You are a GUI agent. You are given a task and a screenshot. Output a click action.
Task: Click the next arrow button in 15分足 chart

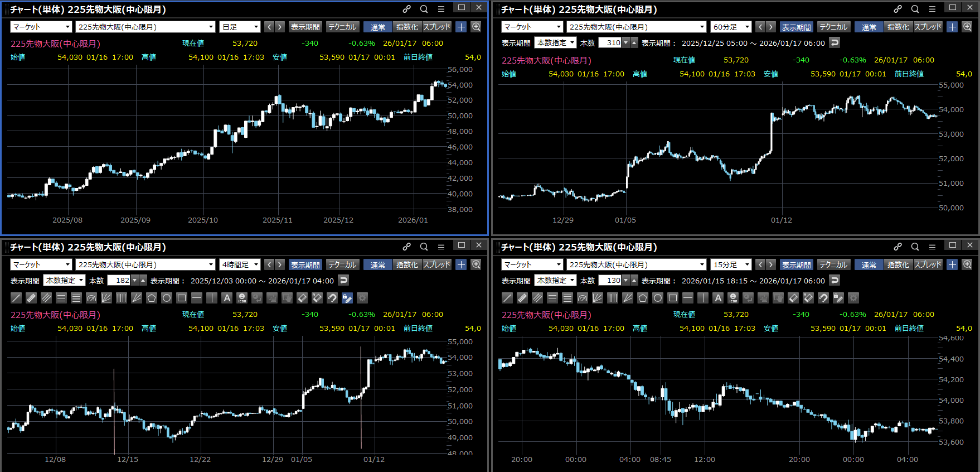(x=771, y=265)
